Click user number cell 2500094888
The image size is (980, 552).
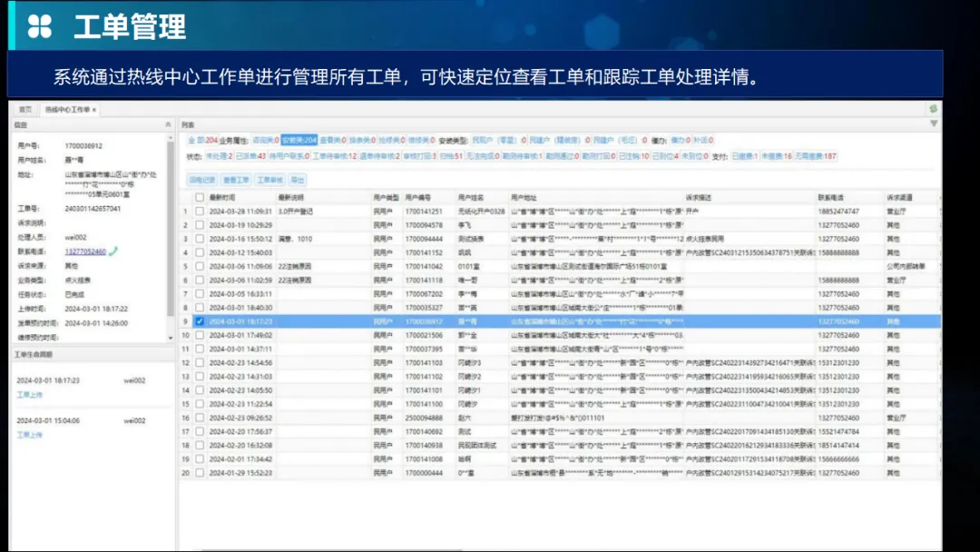[423, 418]
